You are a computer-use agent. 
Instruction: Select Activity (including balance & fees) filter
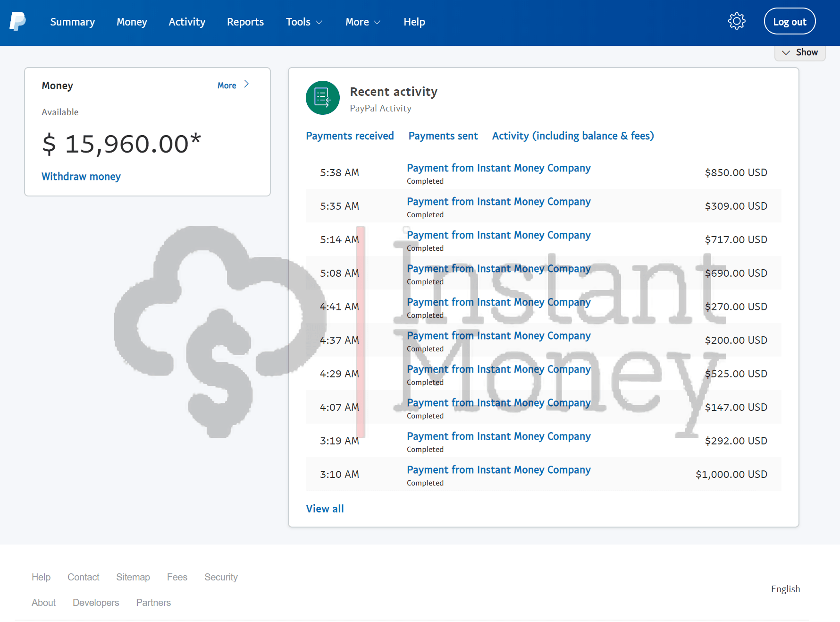click(x=573, y=136)
